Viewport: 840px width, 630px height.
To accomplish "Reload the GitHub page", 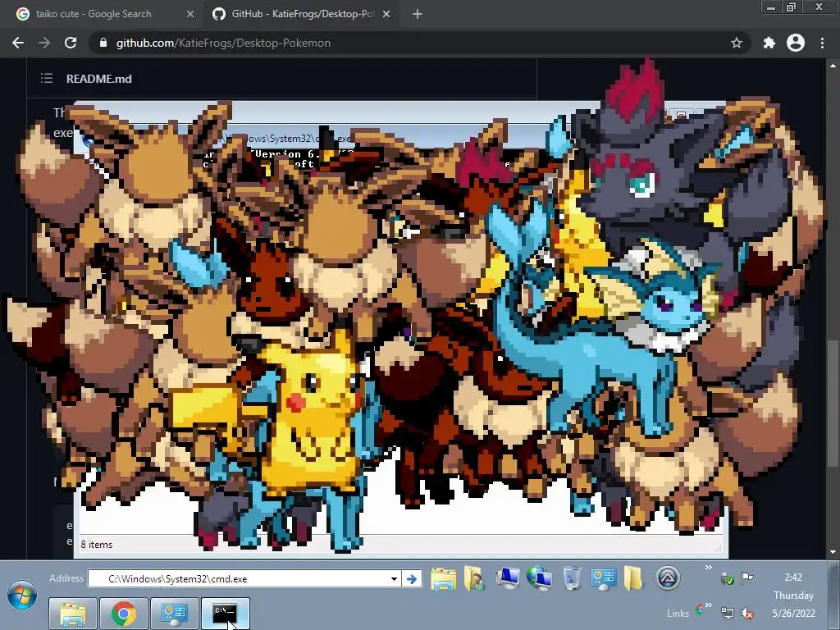I will click(71, 43).
